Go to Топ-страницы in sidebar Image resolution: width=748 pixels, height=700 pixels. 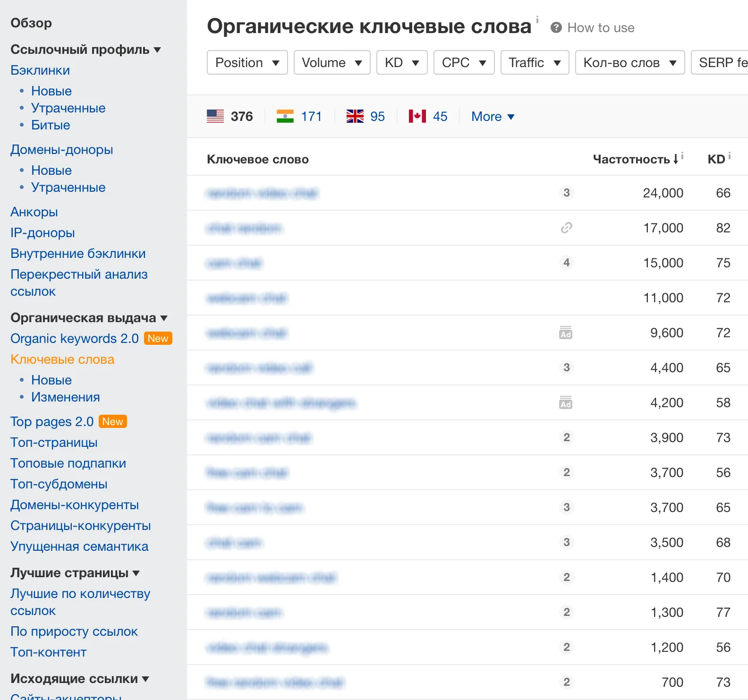coord(54,443)
